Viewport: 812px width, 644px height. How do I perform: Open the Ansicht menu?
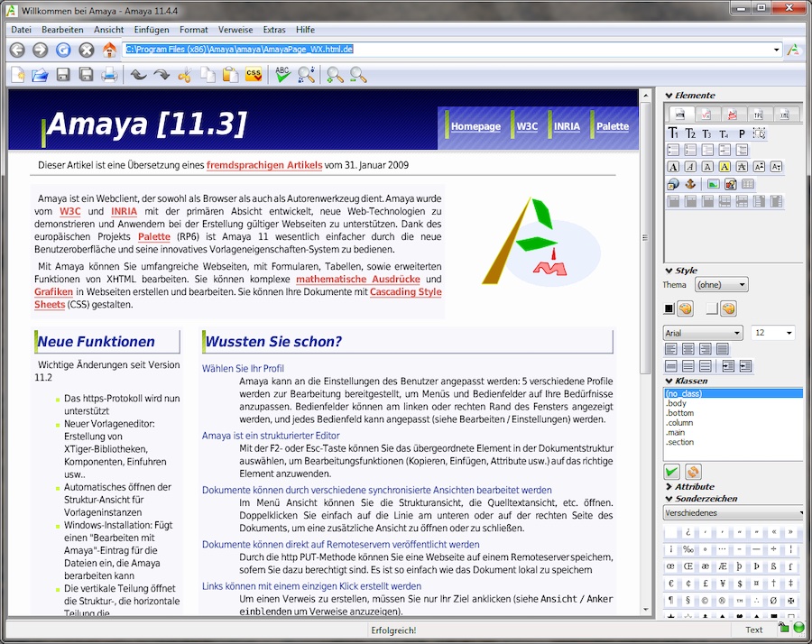(108, 30)
